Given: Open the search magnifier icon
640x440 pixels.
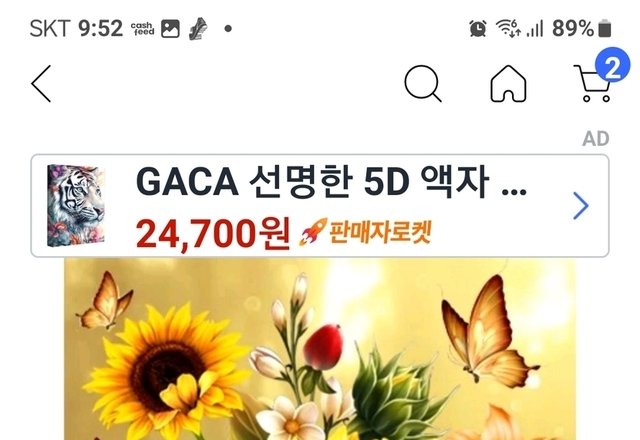Looking at the screenshot, I should 423,83.
